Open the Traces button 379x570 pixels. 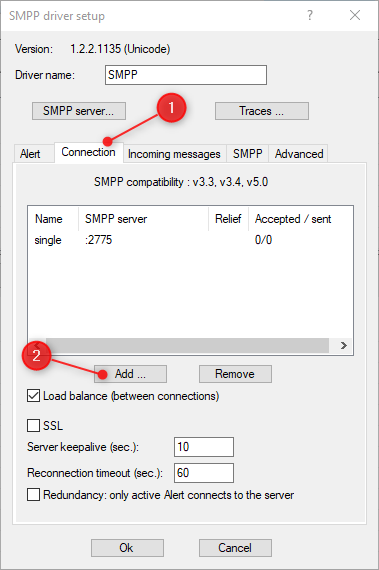click(262, 111)
